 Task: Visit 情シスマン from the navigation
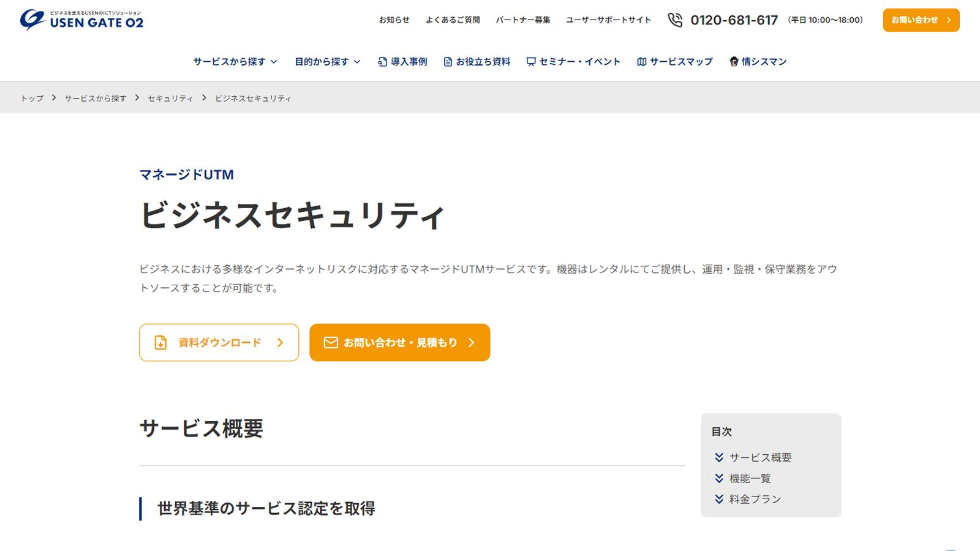click(x=758, y=62)
